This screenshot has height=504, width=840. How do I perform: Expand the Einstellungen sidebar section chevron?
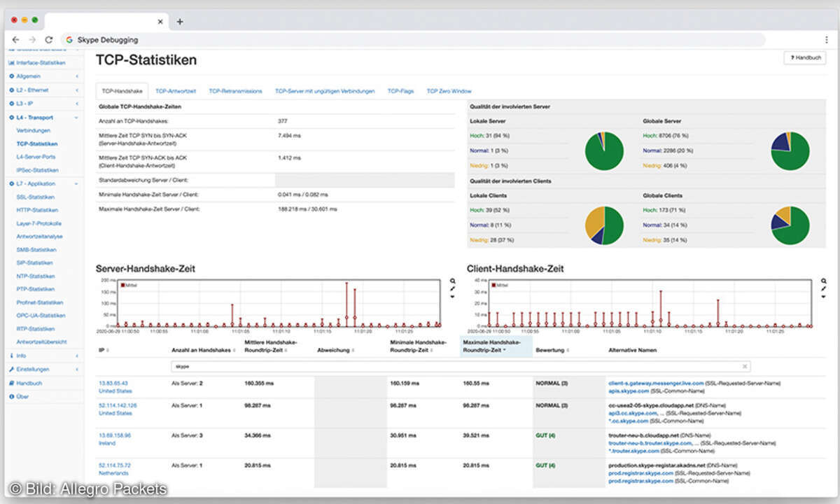pyautogui.click(x=77, y=369)
